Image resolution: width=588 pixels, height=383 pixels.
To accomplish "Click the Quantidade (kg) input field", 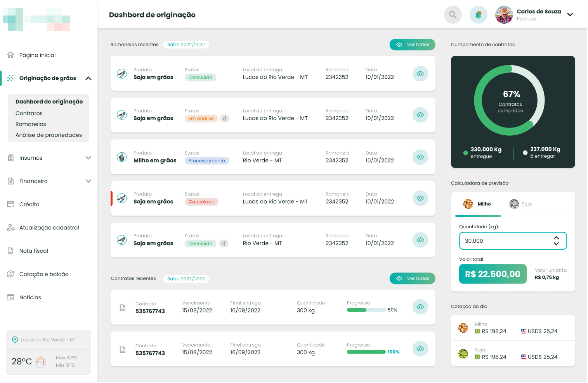I will (x=513, y=241).
